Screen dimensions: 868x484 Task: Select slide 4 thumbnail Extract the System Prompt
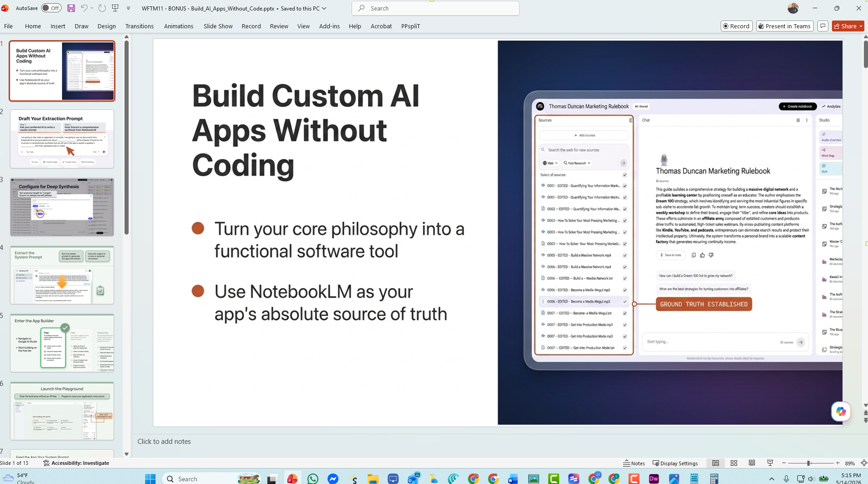[62, 275]
